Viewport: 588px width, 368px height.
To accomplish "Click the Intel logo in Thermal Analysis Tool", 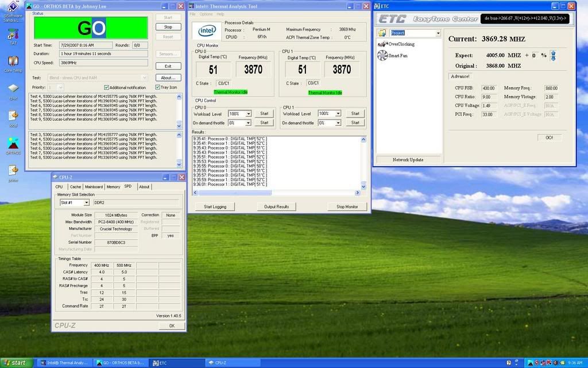I will click(x=207, y=31).
